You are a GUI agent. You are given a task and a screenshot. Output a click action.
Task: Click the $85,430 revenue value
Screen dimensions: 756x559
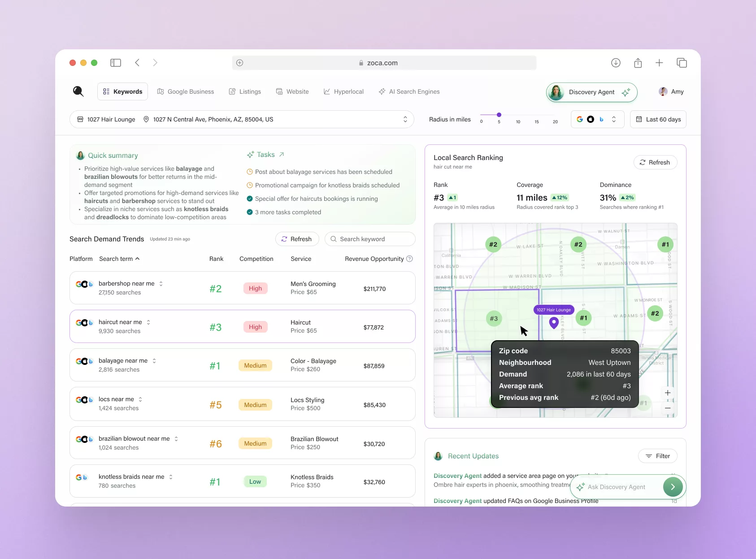point(374,405)
